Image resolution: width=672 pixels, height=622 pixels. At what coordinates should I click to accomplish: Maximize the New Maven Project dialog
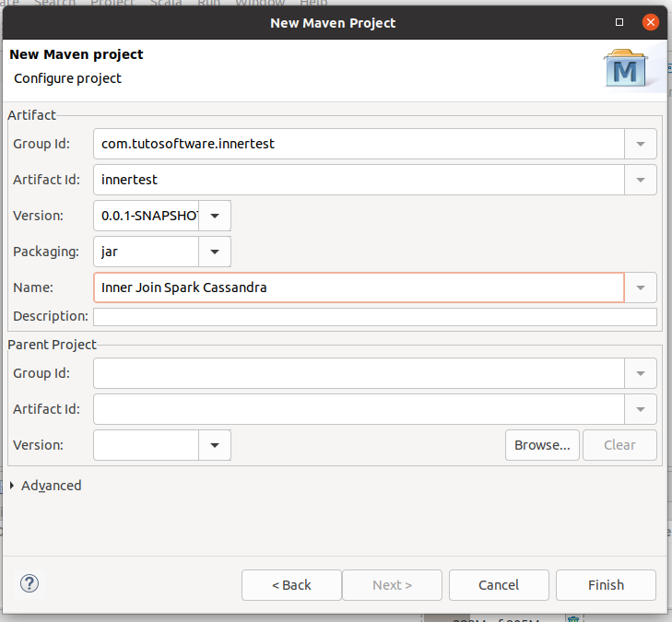pos(619,22)
